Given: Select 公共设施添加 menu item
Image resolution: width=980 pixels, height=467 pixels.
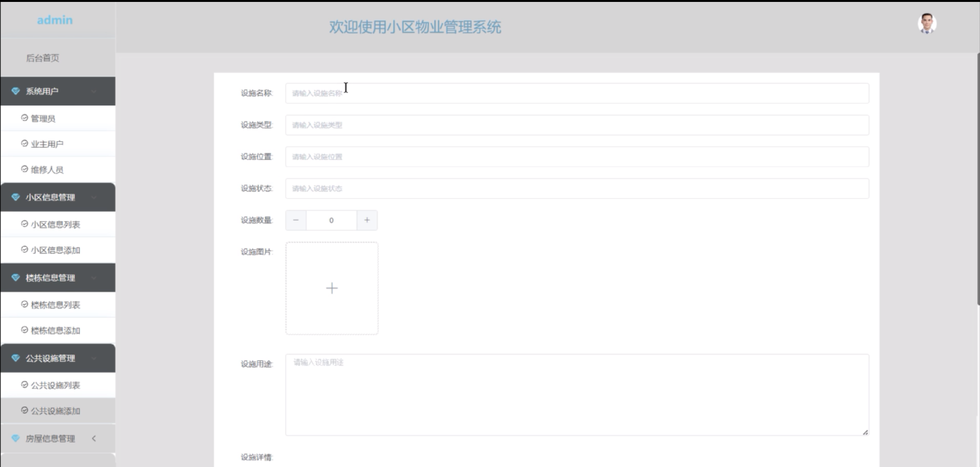Looking at the screenshot, I should pyautogui.click(x=56, y=411).
